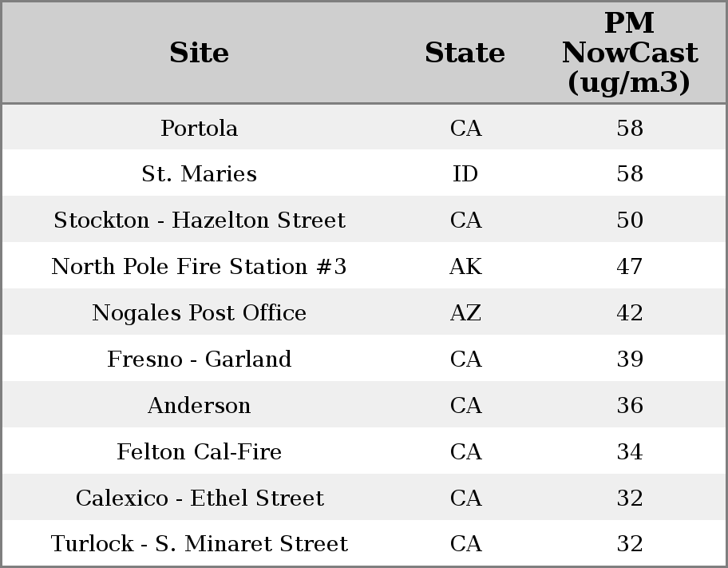Select the Portola site cell
728x568 pixels.
199,128
